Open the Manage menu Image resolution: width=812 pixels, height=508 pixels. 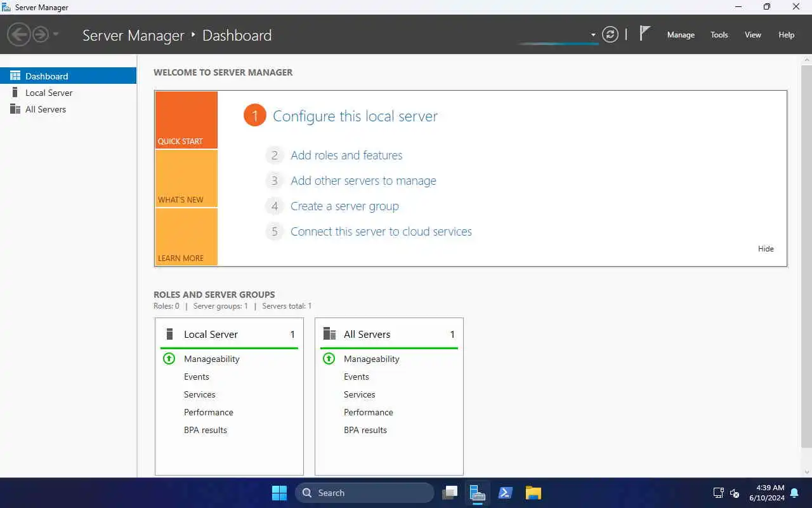tap(681, 35)
